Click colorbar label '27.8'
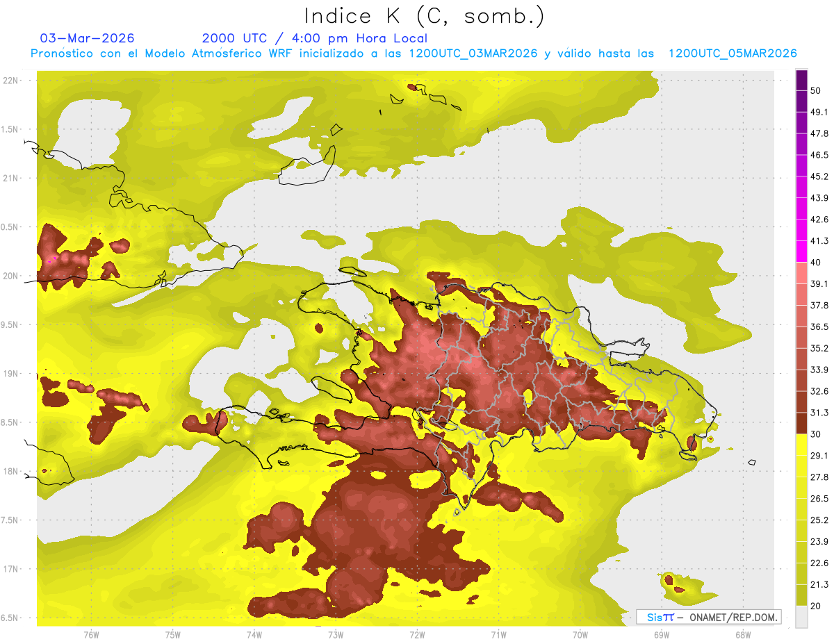 point(819,477)
